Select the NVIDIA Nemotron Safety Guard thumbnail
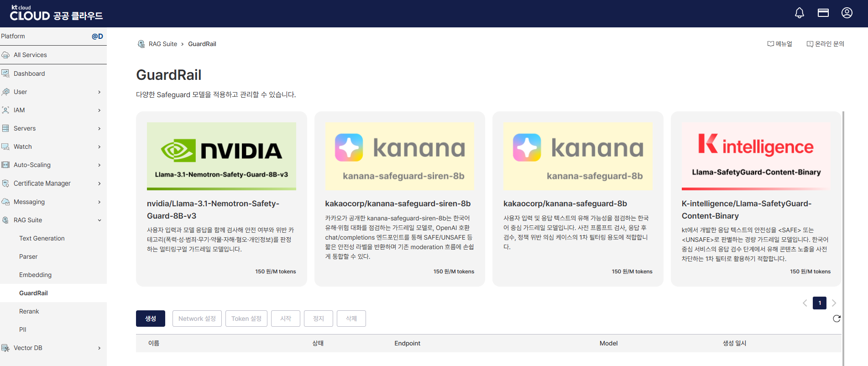868x366 pixels. 221,156
